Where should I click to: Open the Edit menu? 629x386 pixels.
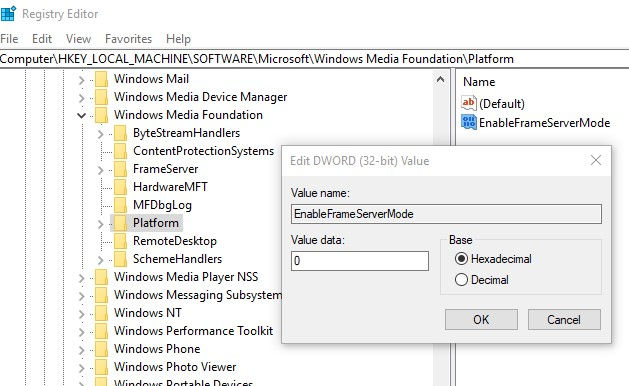click(42, 39)
